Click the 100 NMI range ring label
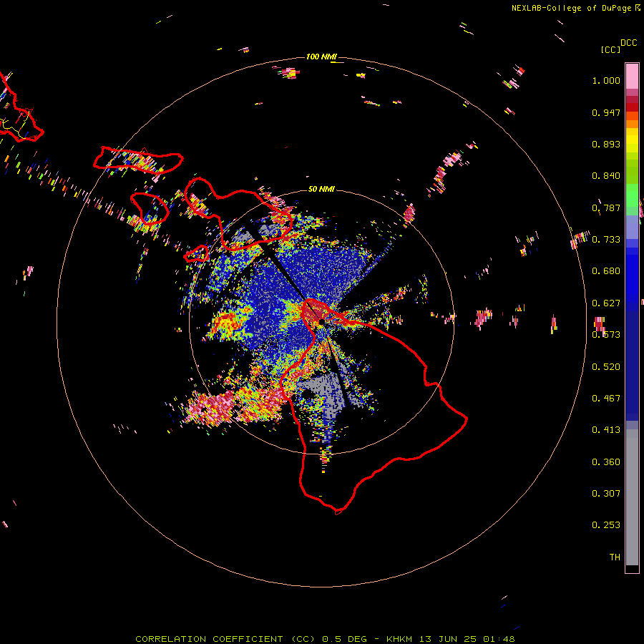644x644 pixels. 321,57
